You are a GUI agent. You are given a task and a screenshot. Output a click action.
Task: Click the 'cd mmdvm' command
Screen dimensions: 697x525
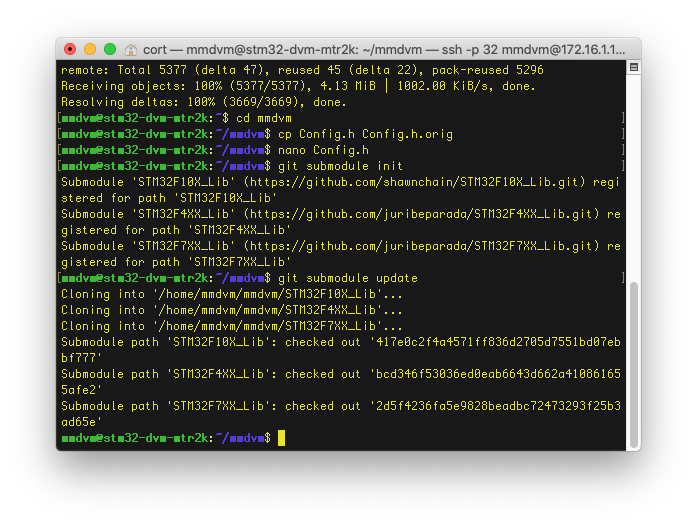point(264,118)
